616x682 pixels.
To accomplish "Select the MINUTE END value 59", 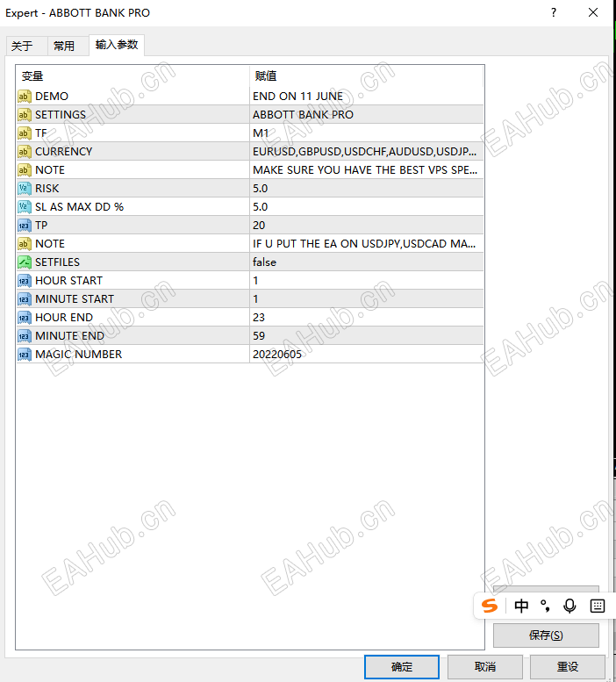I will click(259, 336).
